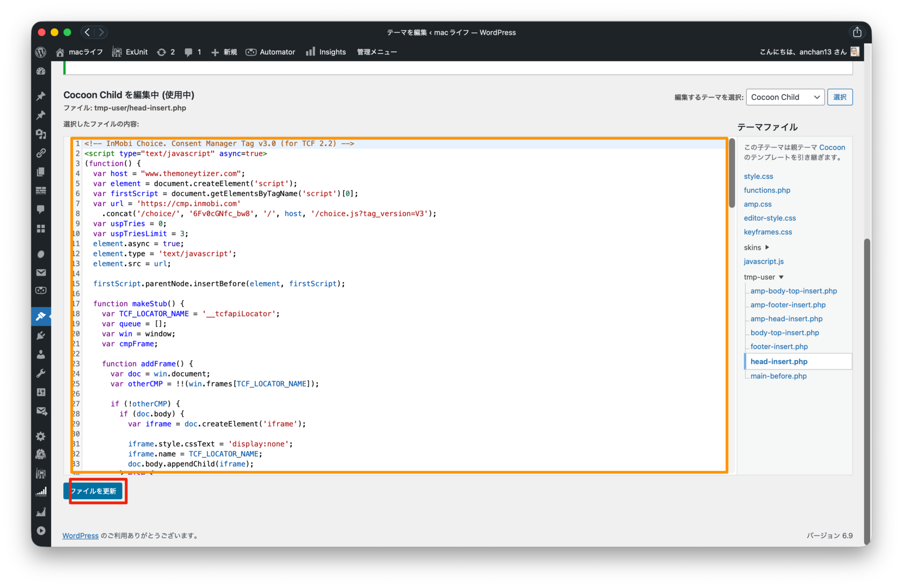Open footer-insert.php file
903x588 pixels.
point(779,347)
